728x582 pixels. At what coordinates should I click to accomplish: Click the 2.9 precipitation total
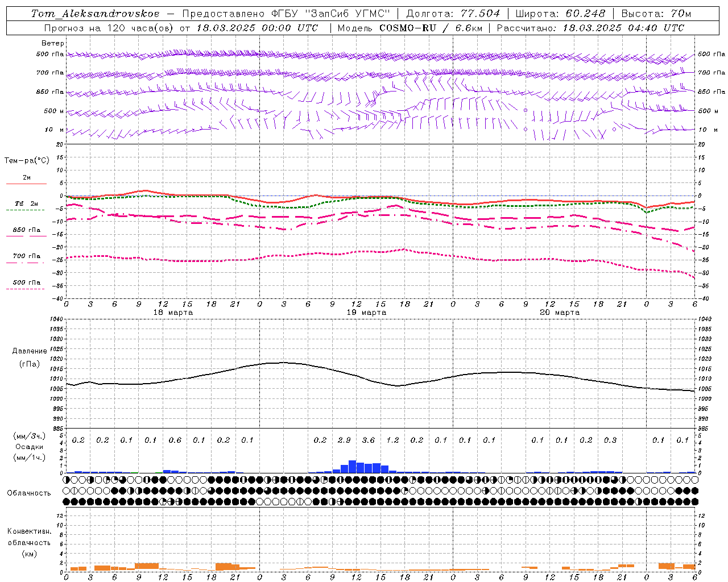tap(344, 440)
